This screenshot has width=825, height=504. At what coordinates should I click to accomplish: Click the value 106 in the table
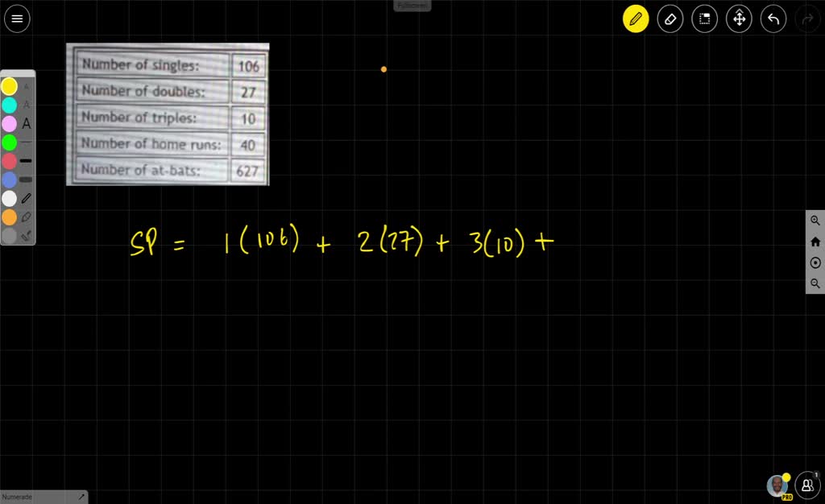248,66
